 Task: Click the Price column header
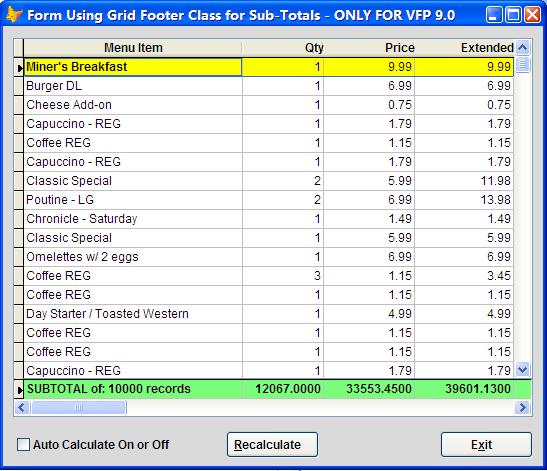click(369, 48)
